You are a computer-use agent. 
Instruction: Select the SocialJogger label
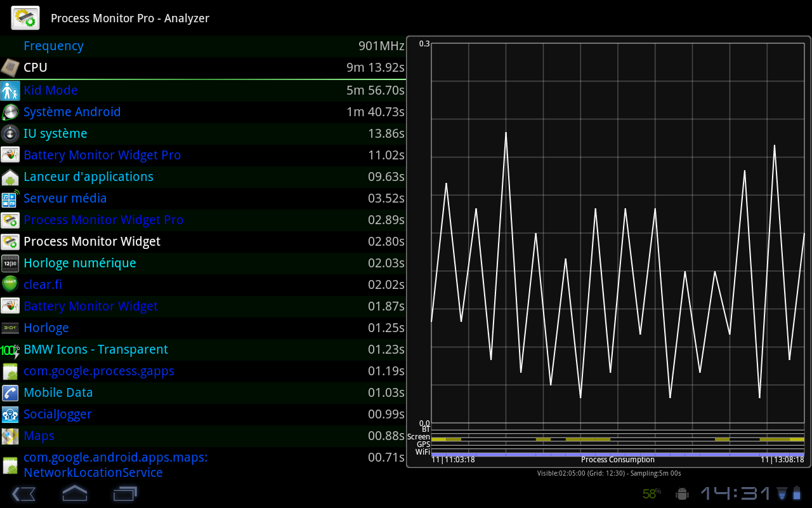tap(58, 414)
